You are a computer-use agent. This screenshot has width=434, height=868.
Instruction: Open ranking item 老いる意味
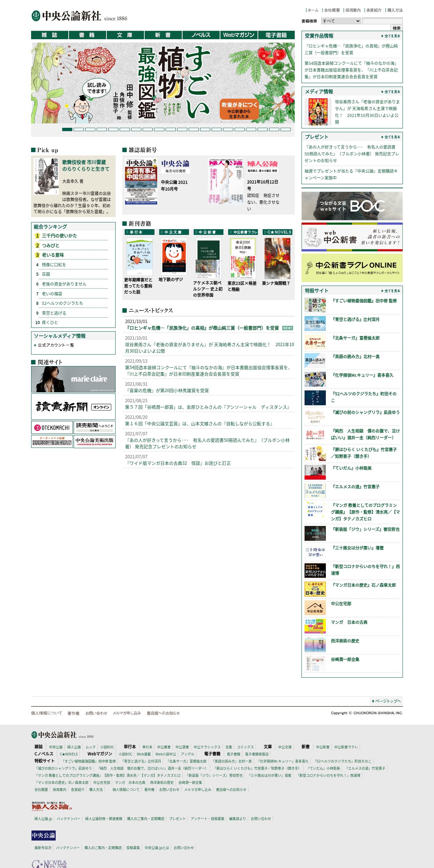pyautogui.click(x=53, y=255)
